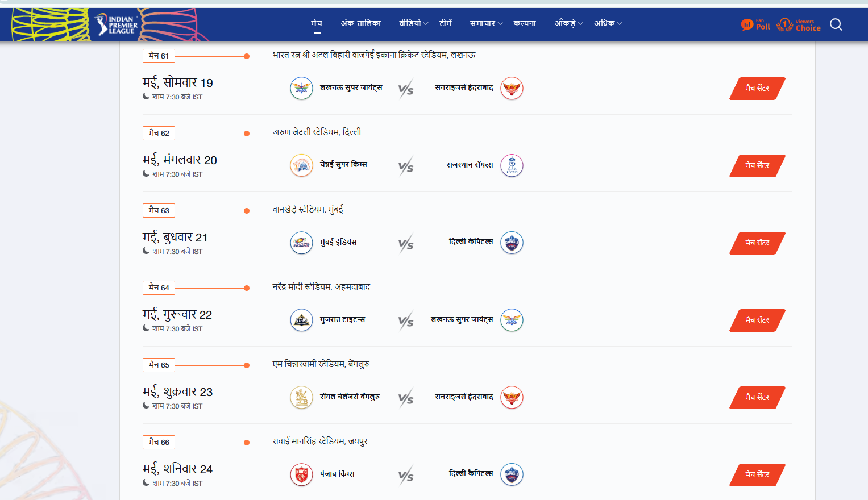Image resolution: width=868 pixels, height=500 pixels.
Task: Click Lucknow Super Giants logo in match 64
Action: [512, 320]
